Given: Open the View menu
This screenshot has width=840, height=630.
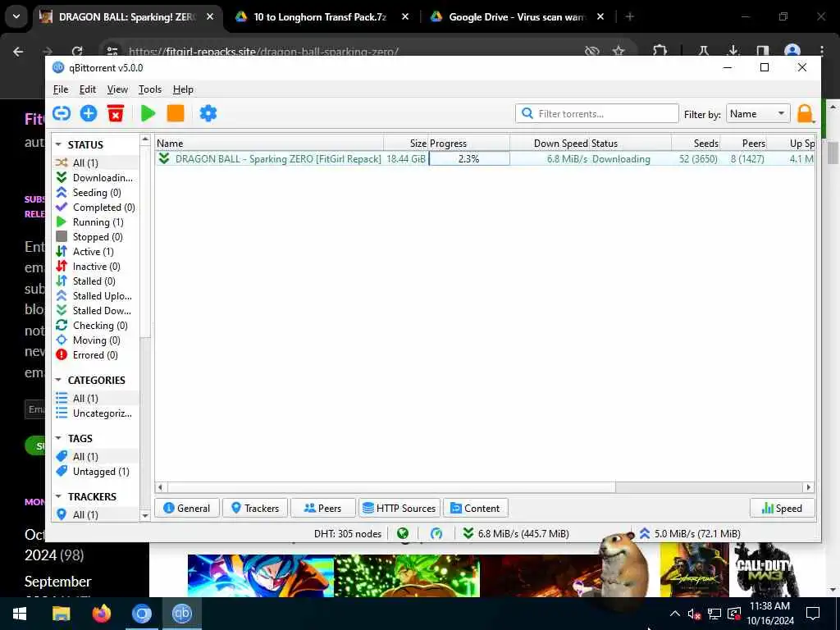Looking at the screenshot, I should (117, 89).
